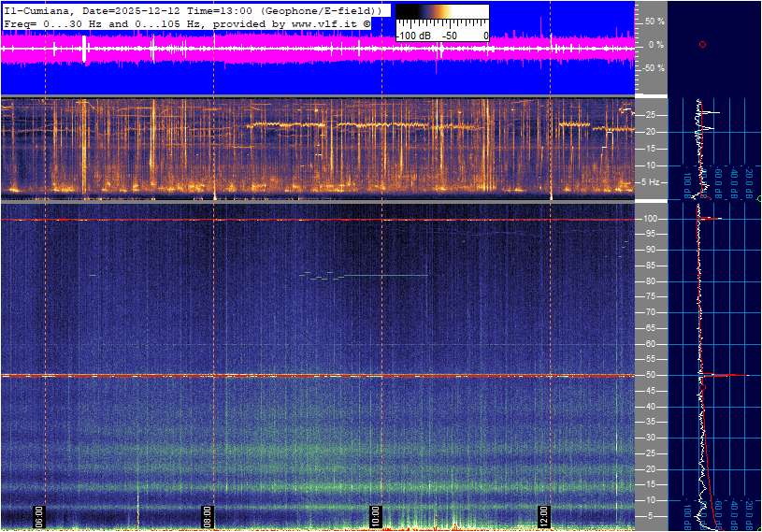Click the 10:00 time marker label
Image resolution: width=762 pixels, height=532 pixels.
tap(376, 516)
